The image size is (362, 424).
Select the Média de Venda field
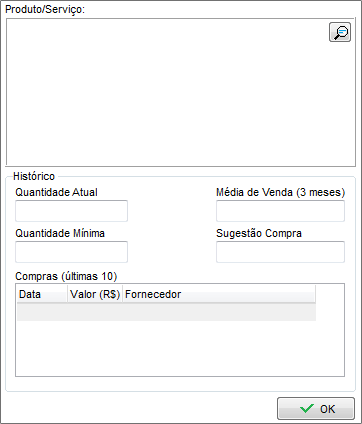280,211
